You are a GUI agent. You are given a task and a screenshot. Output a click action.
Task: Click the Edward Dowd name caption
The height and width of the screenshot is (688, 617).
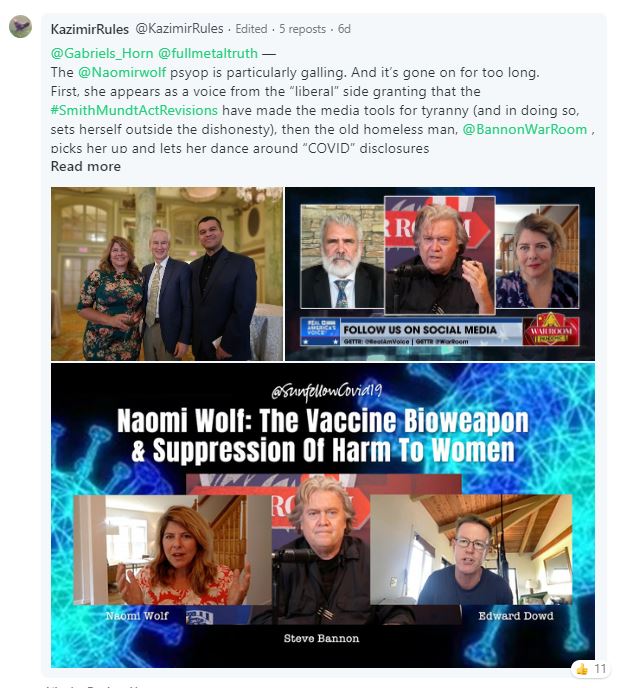click(516, 616)
